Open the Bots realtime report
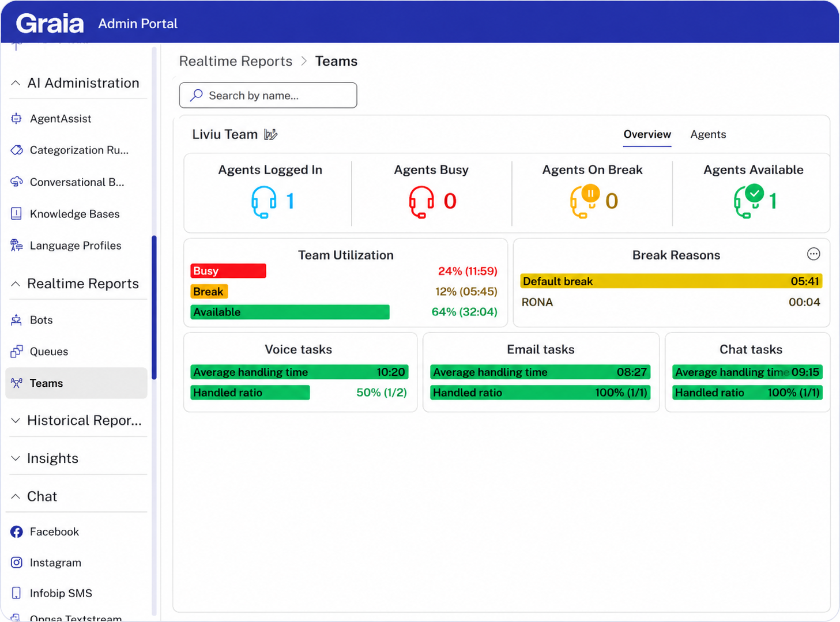The width and height of the screenshot is (840, 622). [x=41, y=320]
